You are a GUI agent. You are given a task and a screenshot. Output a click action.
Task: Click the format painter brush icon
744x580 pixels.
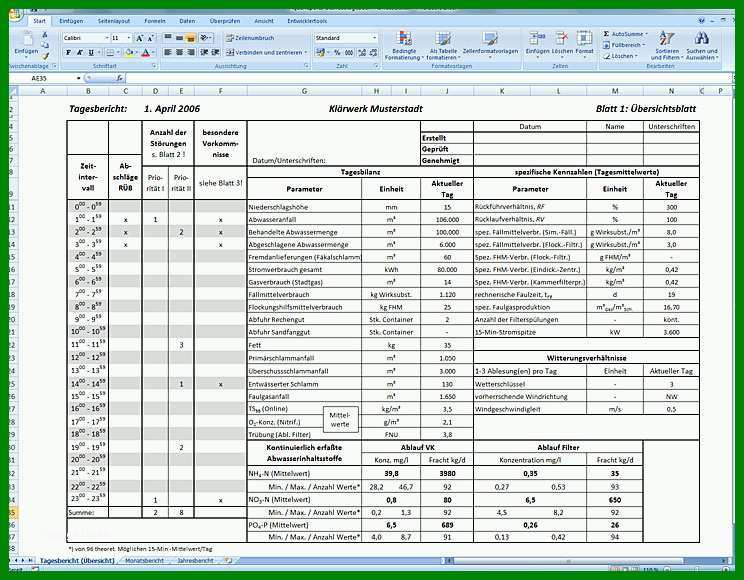tap(45, 56)
